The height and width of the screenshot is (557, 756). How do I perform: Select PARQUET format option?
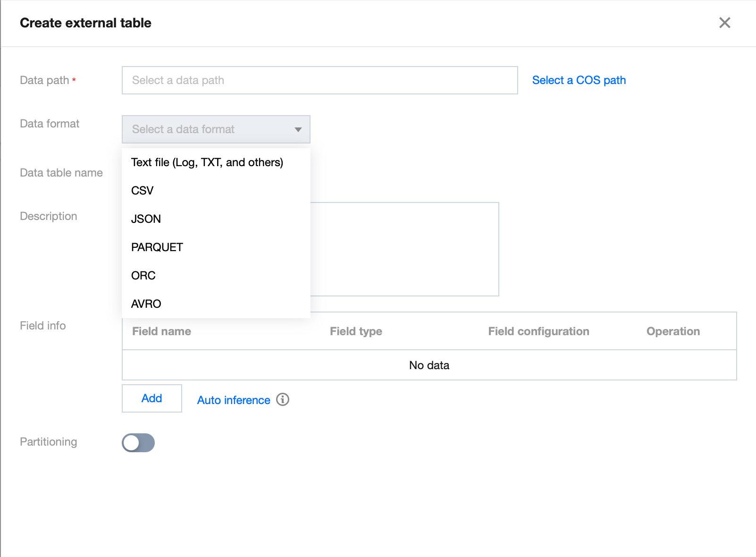157,247
